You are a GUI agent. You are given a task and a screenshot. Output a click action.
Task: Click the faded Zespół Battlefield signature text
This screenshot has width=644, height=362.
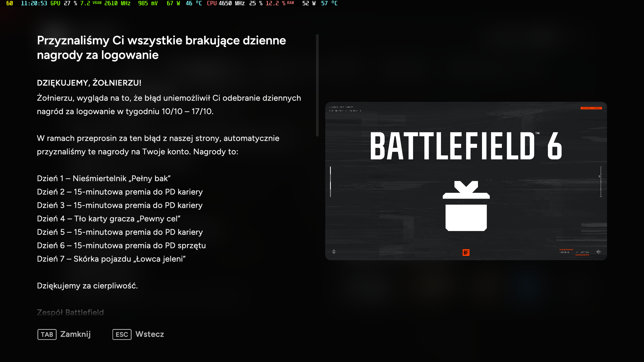[70, 312]
